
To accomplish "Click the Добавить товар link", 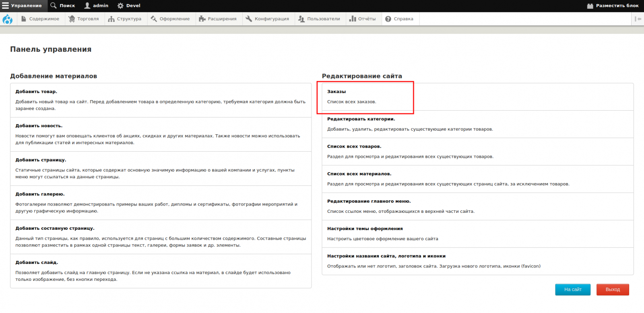I will (x=36, y=92).
